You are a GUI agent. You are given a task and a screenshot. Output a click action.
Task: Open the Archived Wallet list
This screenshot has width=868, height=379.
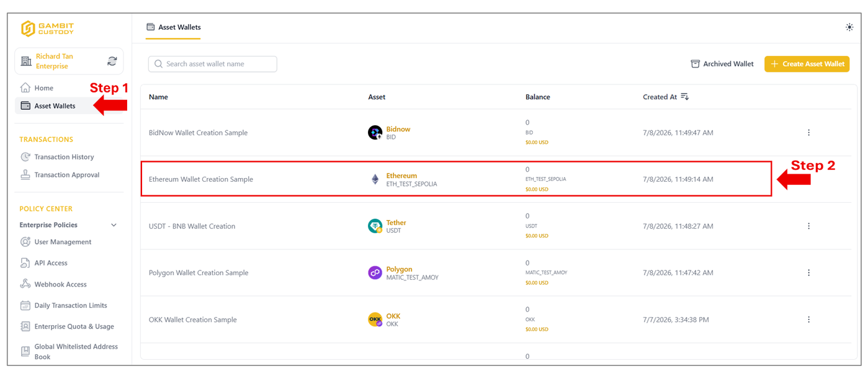(x=722, y=64)
